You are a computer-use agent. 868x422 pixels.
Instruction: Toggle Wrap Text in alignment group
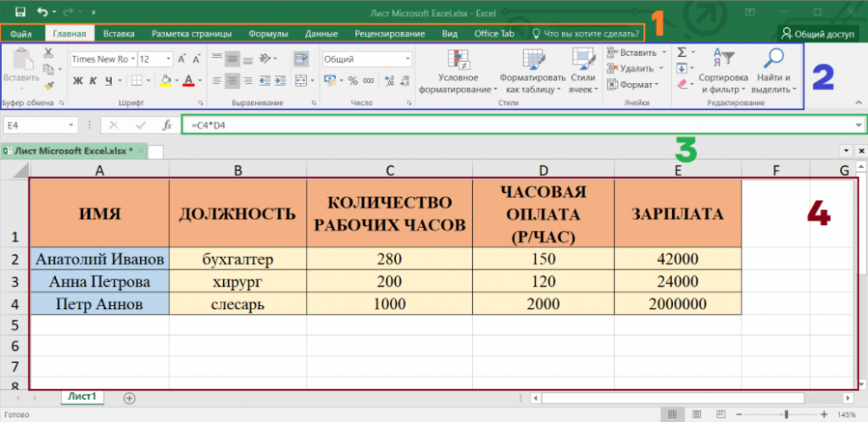tap(299, 58)
